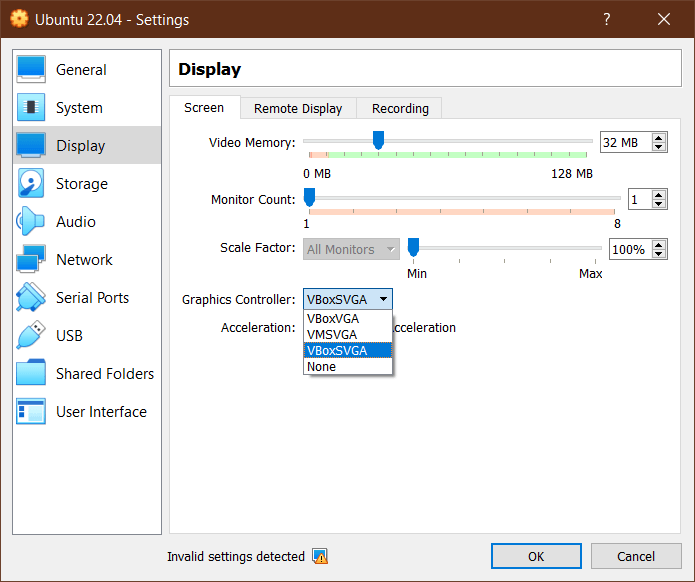The image size is (695, 582).
Task: Open the Serial Ports settings category
Action: click(87, 297)
